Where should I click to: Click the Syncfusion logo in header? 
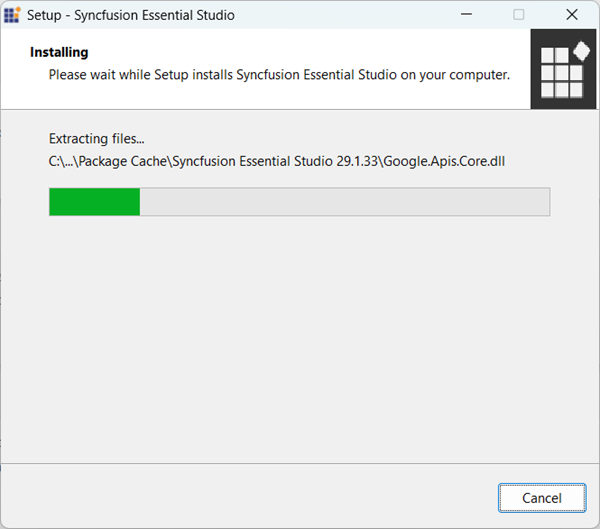tap(563, 69)
